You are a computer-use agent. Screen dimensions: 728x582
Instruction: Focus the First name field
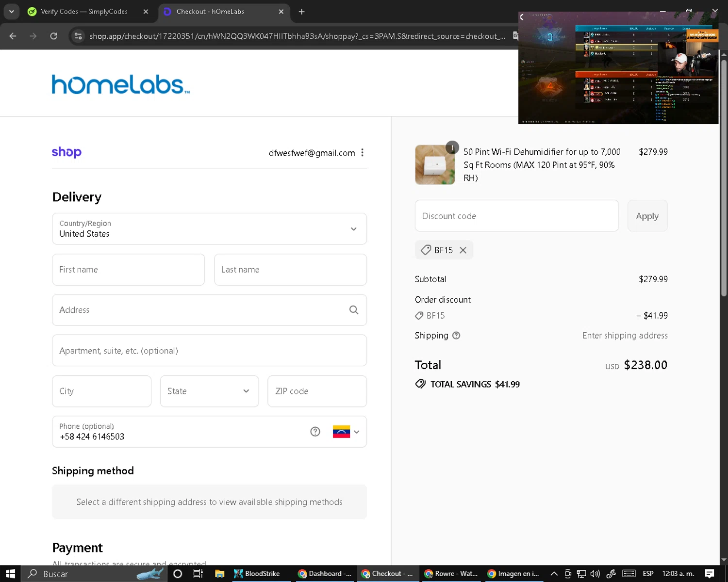128,270
